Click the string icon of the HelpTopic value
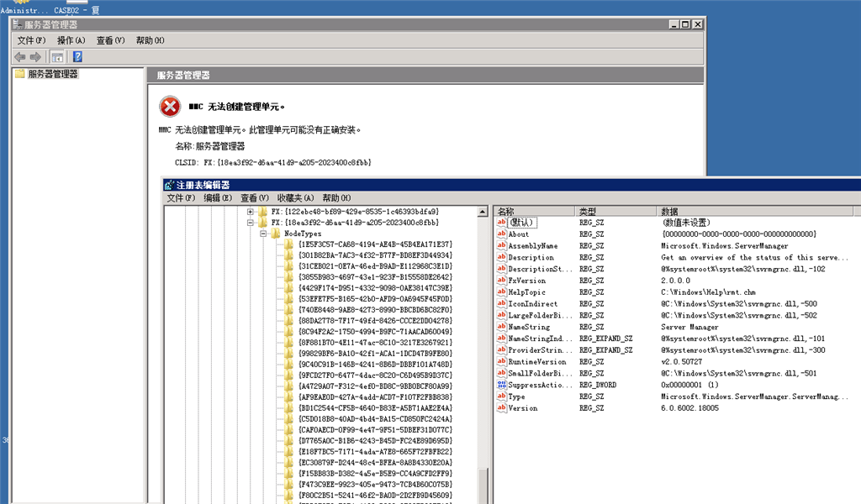The height and width of the screenshot is (504, 861). (x=501, y=291)
